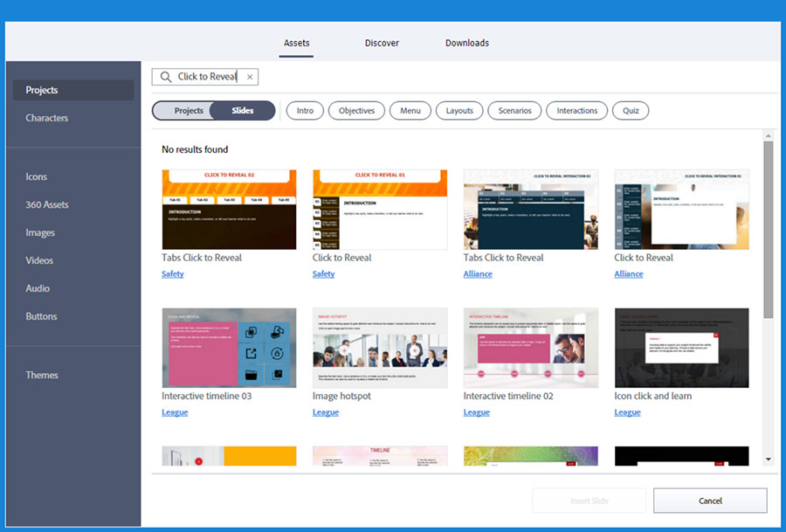Open the Audio asset category
786x532 pixels.
[36, 288]
